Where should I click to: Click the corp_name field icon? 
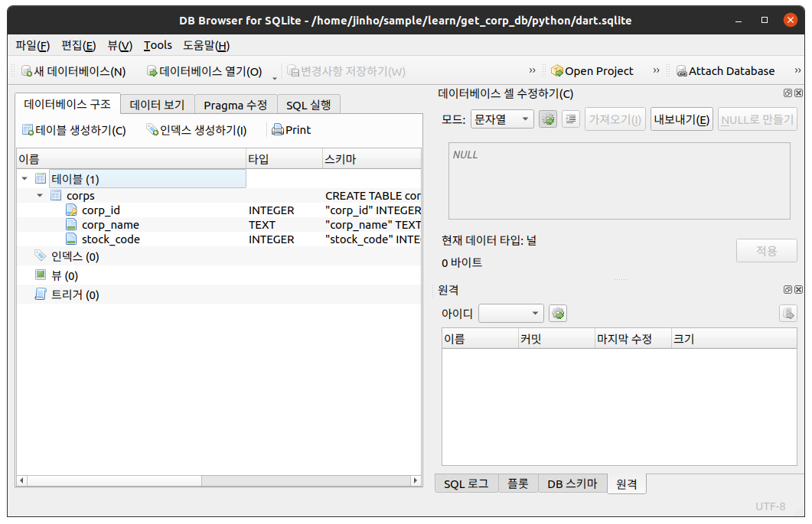tap(71, 224)
